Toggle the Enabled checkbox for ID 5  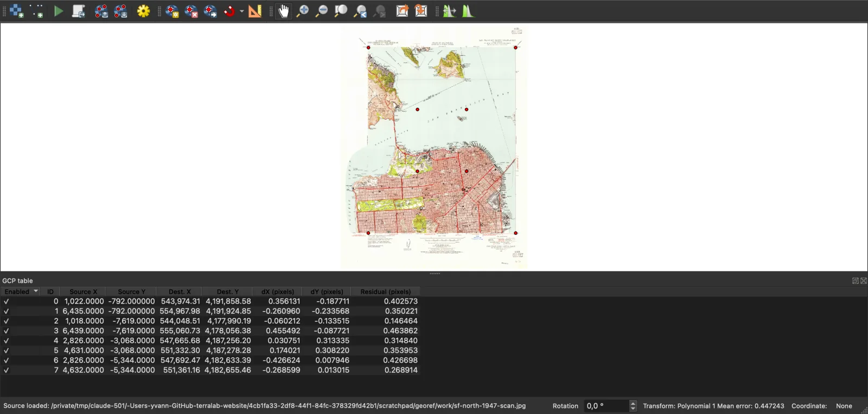tap(7, 351)
